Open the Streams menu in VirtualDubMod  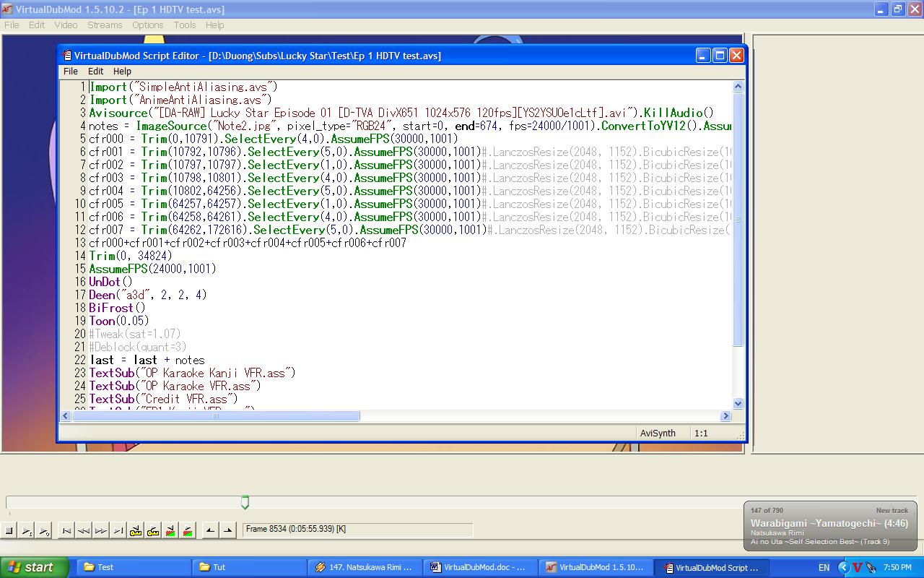pyautogui.click(x=105, y=25)
